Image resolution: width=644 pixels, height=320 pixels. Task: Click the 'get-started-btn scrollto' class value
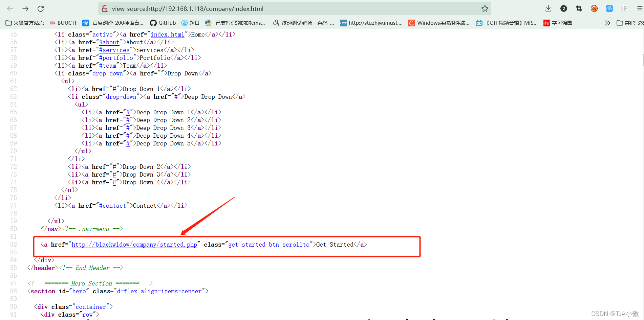pos(269,245)
